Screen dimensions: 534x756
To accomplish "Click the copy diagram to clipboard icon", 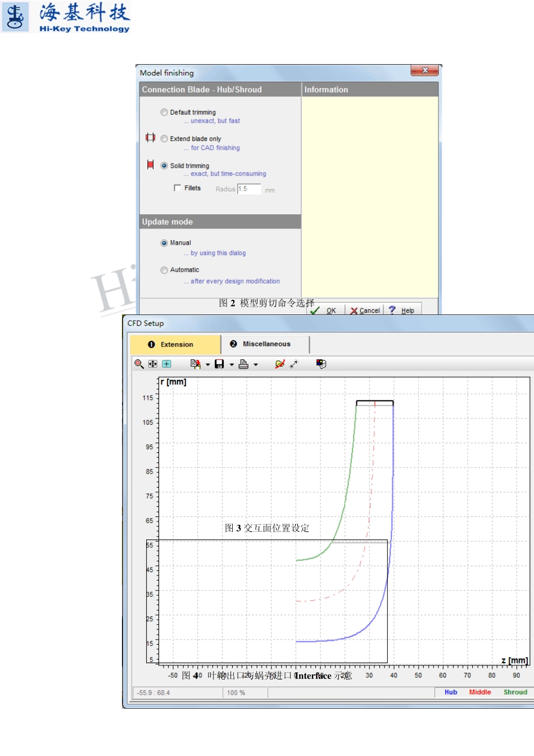I will (x=196, y=364).
